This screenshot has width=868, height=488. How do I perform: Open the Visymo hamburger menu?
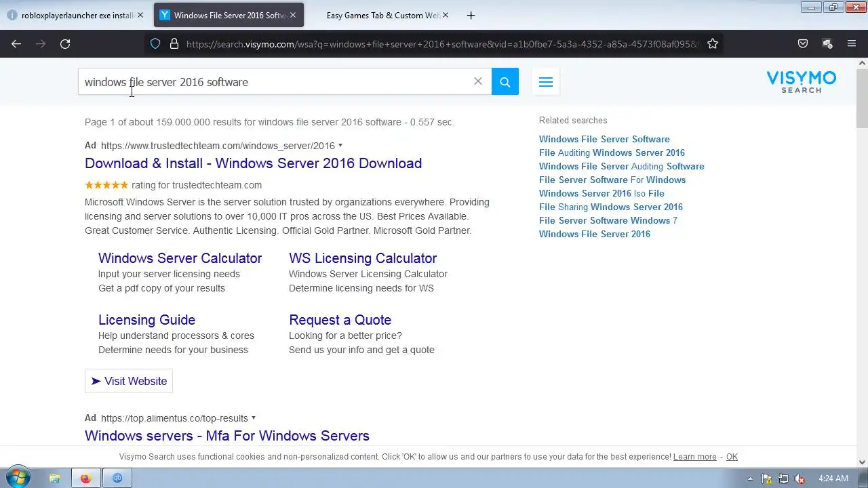click(546, 82)
